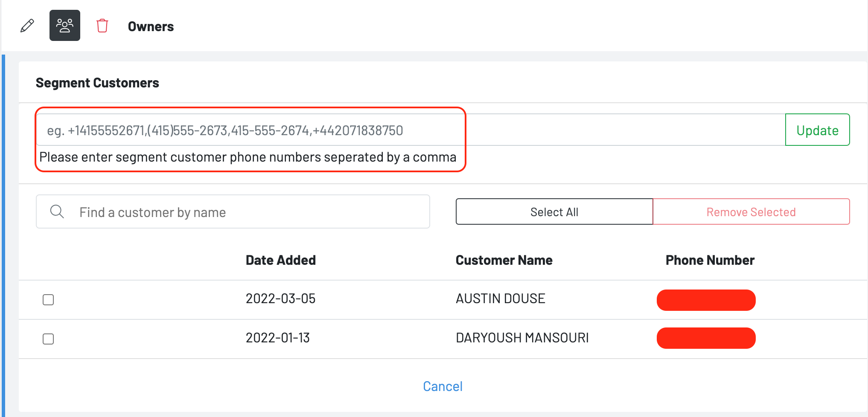Screen dimensions: 868x417
Task: Toggle the segment customers people icon
Action: click(x=65, y=26)
